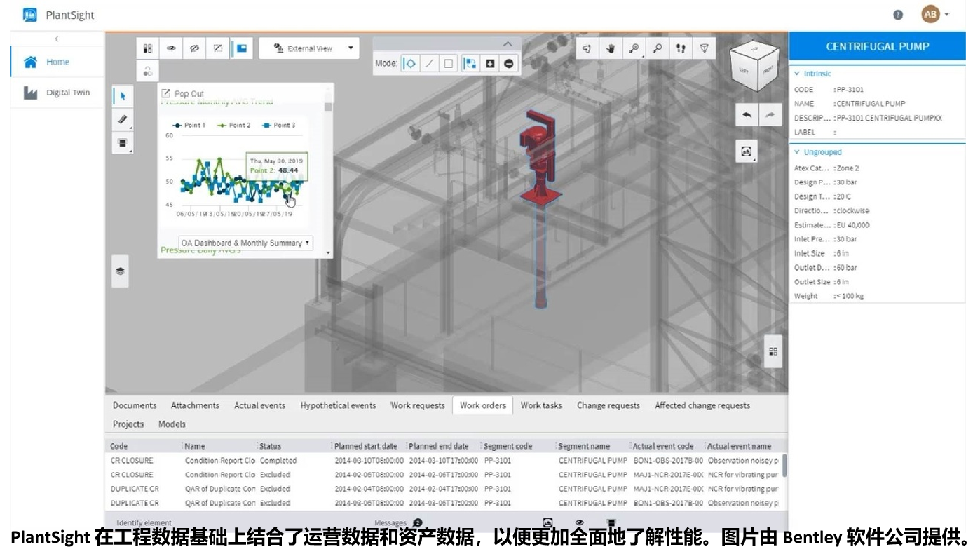The width and height of the screenshot is (980, 554).
Task: Select the box selection mode
Action: (449, 63)
